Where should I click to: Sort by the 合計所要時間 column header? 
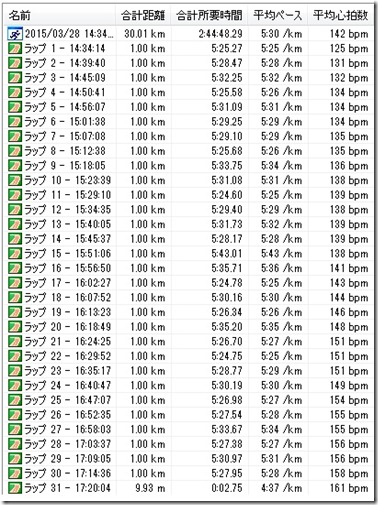pyautogui.click(x=209, y=16)
